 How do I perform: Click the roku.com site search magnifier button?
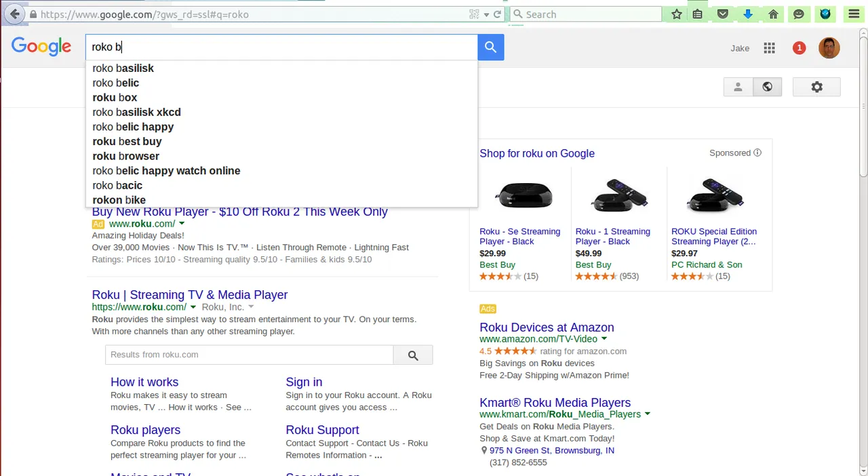coord(413,355)
